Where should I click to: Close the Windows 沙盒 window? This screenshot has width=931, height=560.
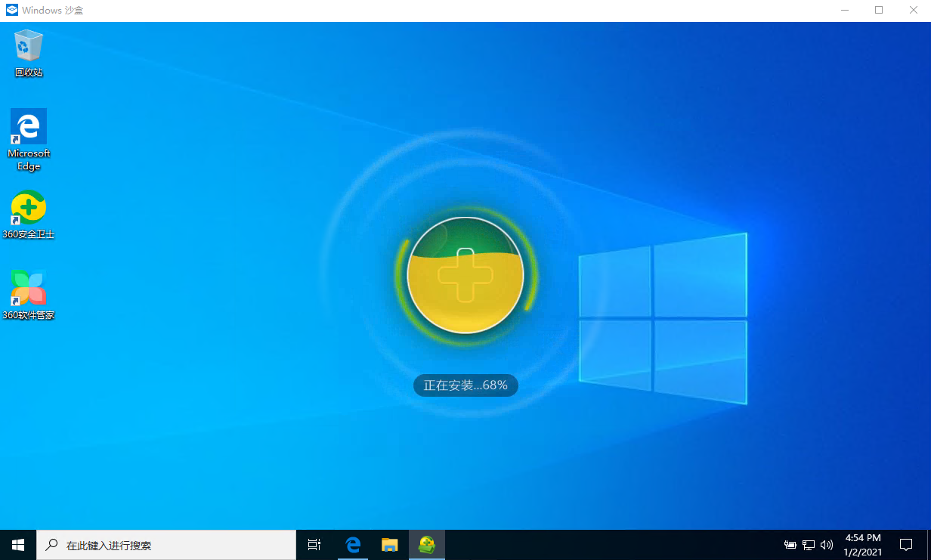click(914, 11)
